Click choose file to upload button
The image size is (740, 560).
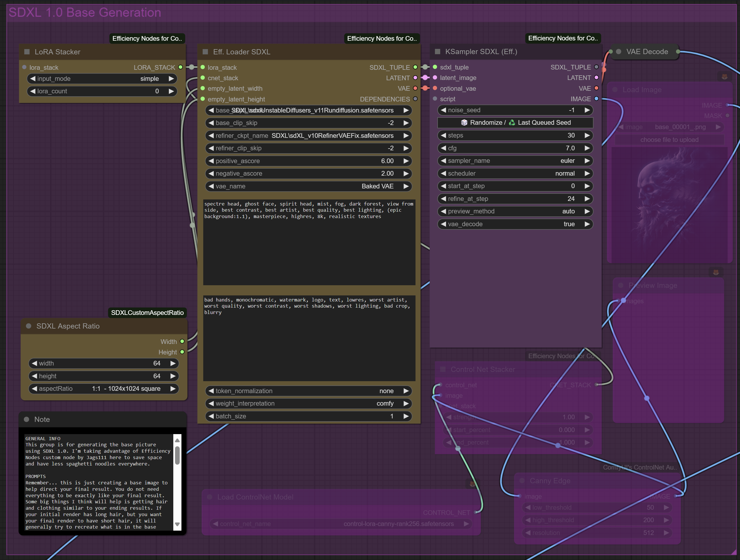coord(669,140)
